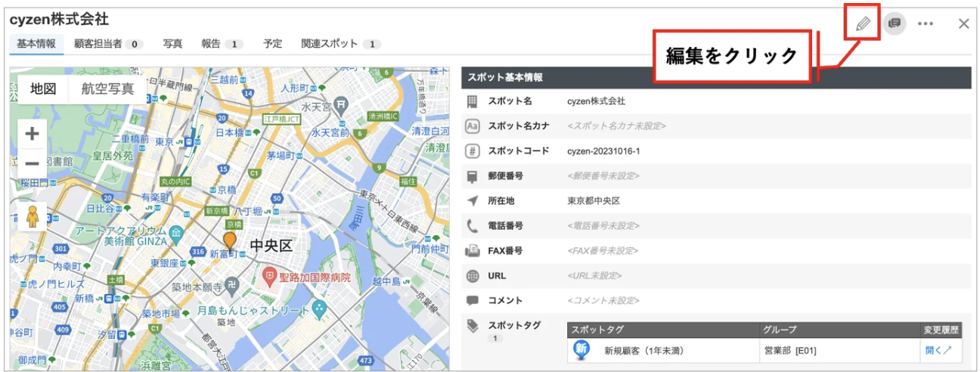
Task: Switch to the 顧客担当者 tab
Action: (x=108, y=44)
